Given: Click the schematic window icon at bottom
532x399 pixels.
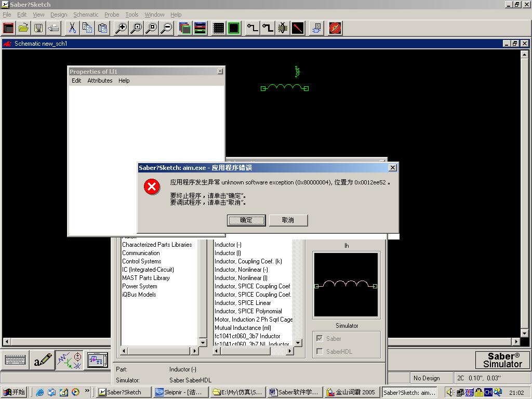Looking at the screenshot, I should tap(97, 360).
